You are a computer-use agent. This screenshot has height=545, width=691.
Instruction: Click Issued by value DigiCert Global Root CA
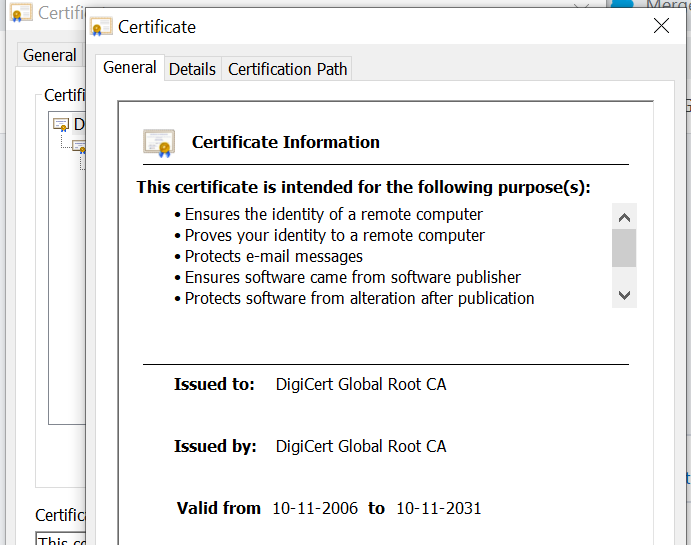pos(361,447)
